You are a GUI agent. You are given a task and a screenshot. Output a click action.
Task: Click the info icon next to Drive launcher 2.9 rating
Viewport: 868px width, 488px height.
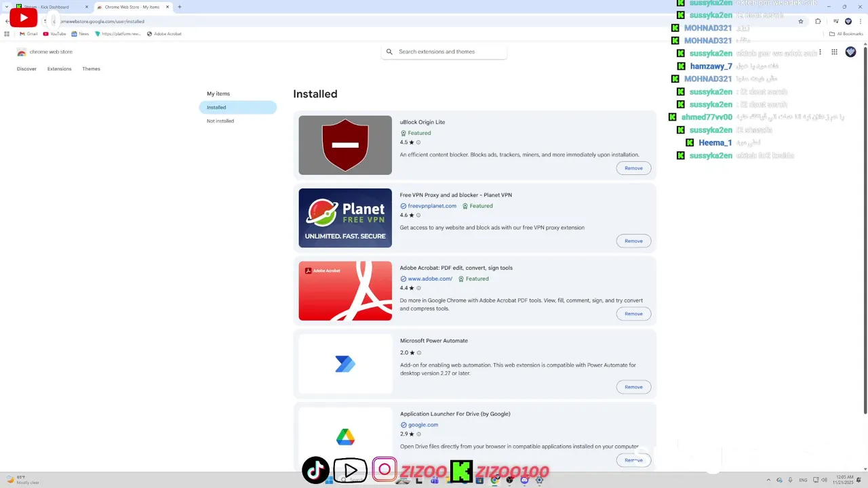point(418,434)
